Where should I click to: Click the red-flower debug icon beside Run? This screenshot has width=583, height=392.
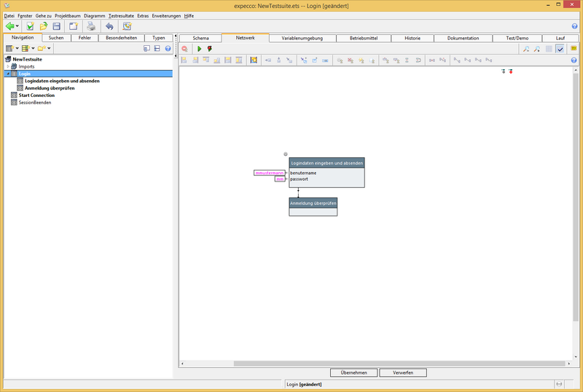coord(210,49)
